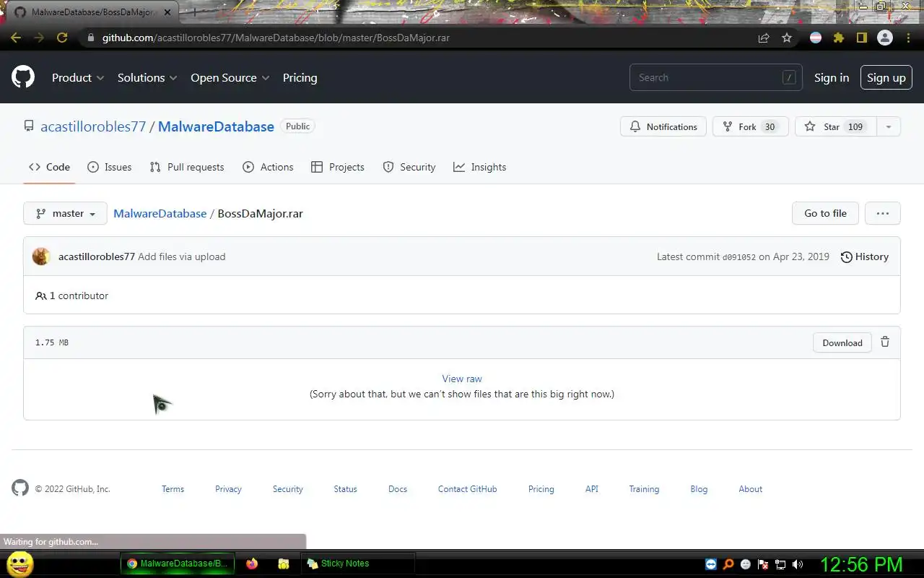Go back with the browser back arrow

(x=16, y=38)
